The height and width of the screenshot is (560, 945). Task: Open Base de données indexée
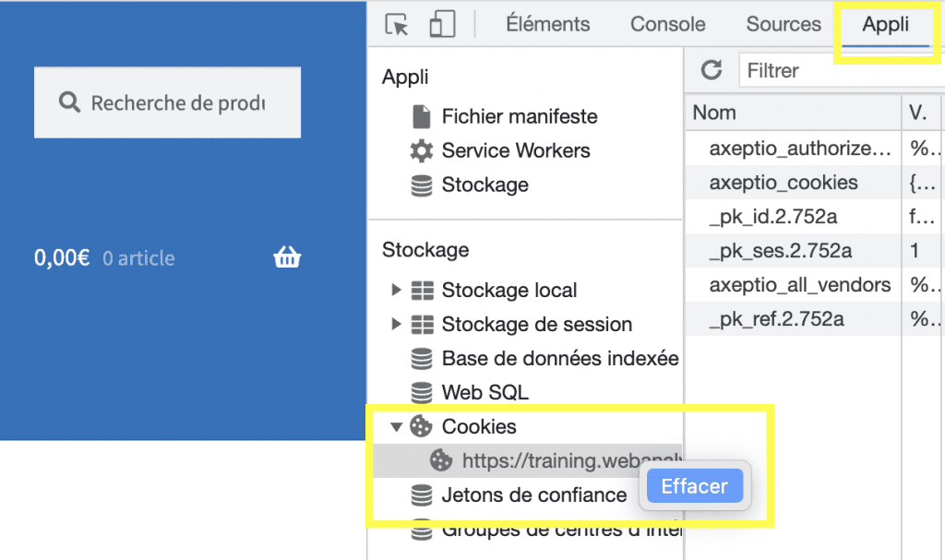pos(559,358)
